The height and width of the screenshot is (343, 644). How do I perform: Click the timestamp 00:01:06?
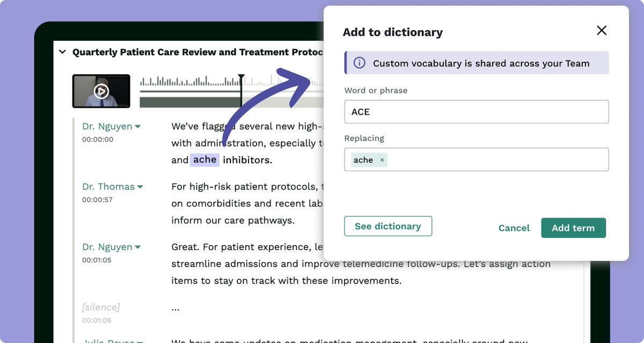tap(97, 320)
